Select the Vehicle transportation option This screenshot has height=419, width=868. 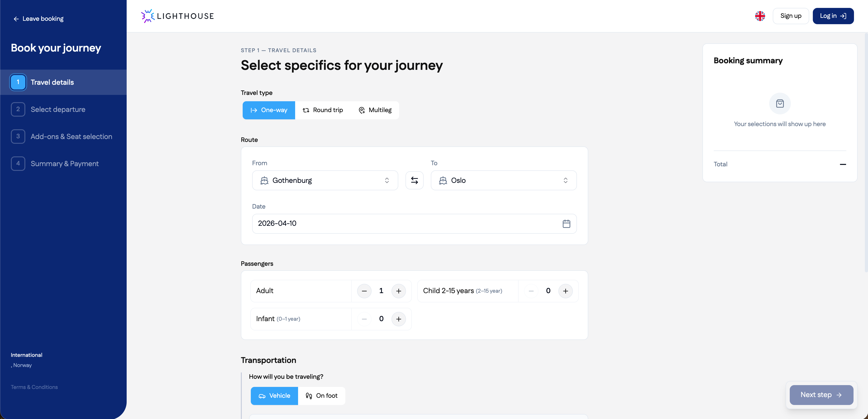(274, 396)
